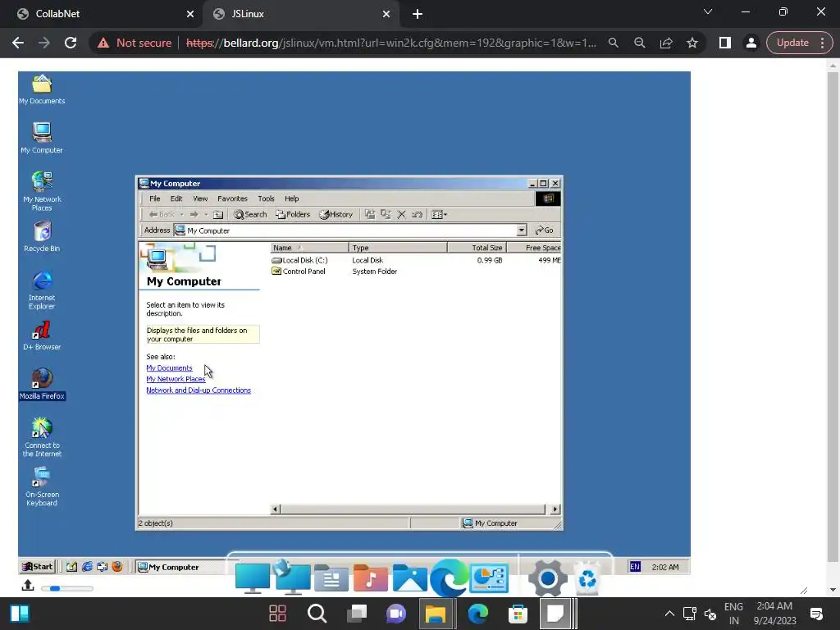Screen dimensions: 840x630
Task: Select Mozilla Firefox desktop icon
Action: [x=42, y=384]
